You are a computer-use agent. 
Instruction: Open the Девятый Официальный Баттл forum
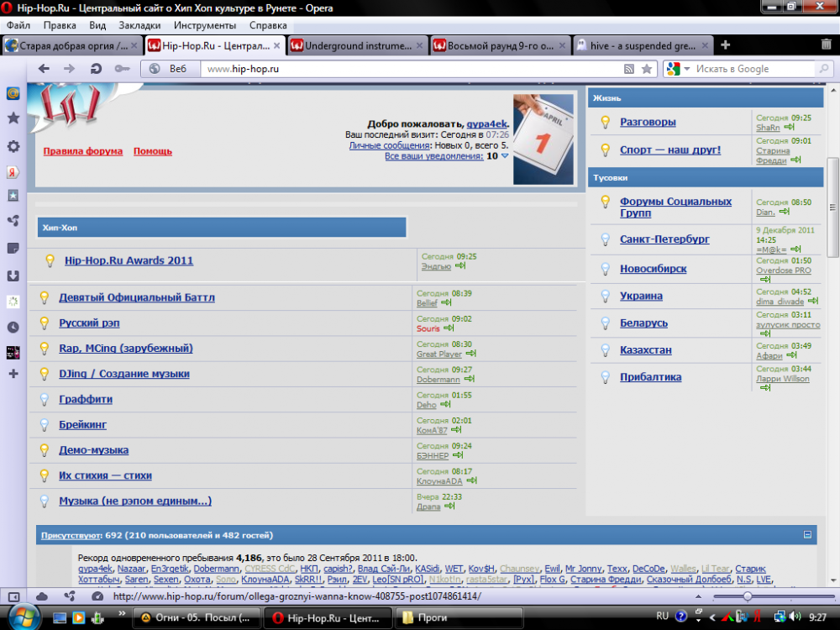(137, 297)
